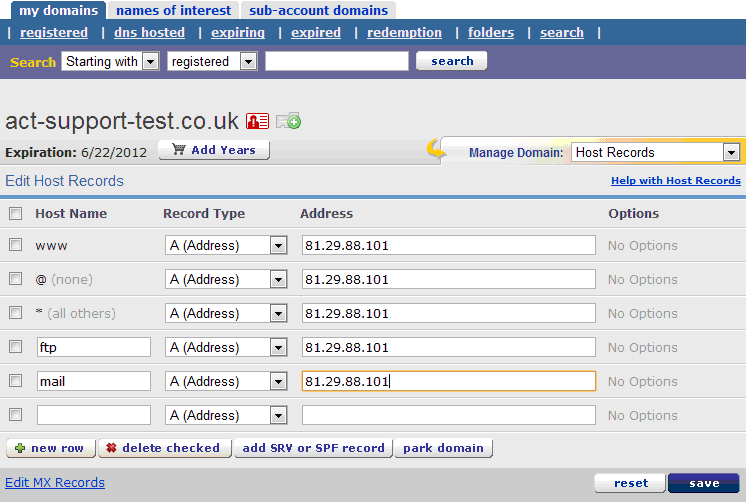Tick the checkbox for www host
The width and height of the screenshot is (746, 502).
(x=15, y=245)
